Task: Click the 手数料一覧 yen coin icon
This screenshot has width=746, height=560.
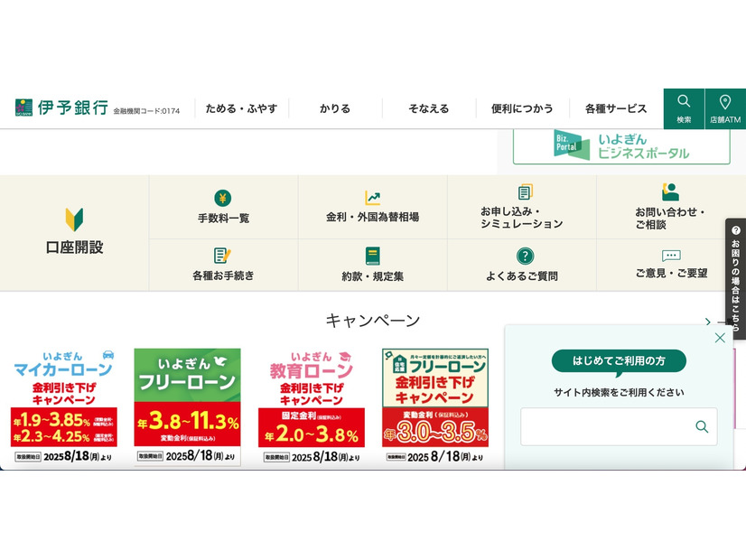Action: coord(222,199)
